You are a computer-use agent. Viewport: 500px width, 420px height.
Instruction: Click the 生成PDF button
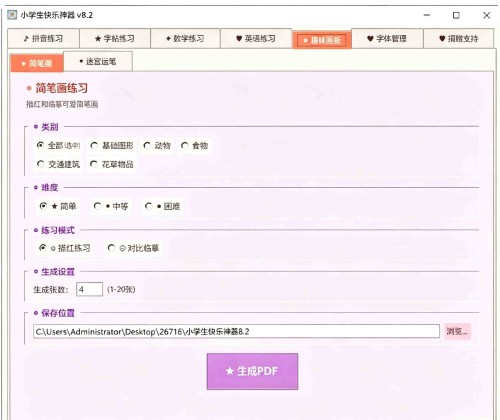coord(252,371)
